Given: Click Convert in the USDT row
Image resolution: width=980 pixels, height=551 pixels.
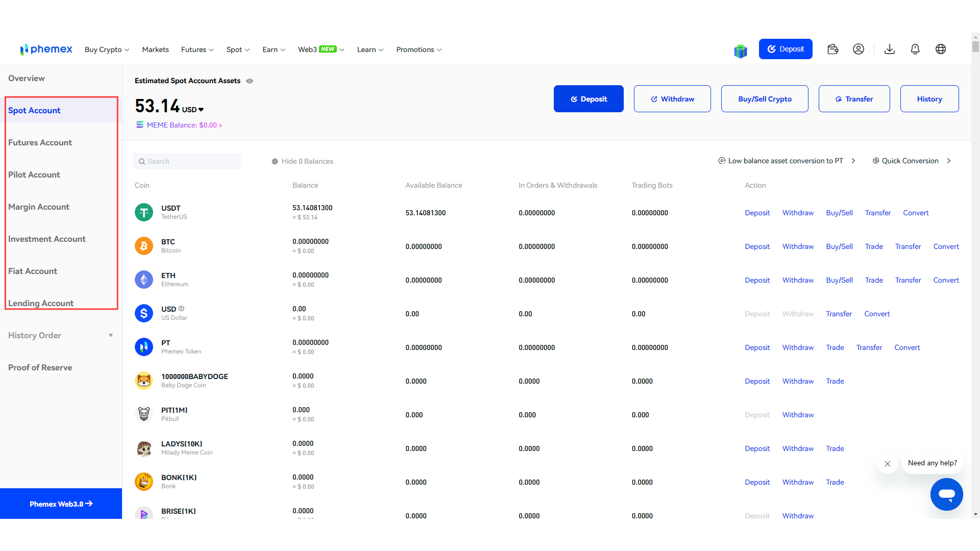Looking at the screenshot, I should tap(916, 213).
